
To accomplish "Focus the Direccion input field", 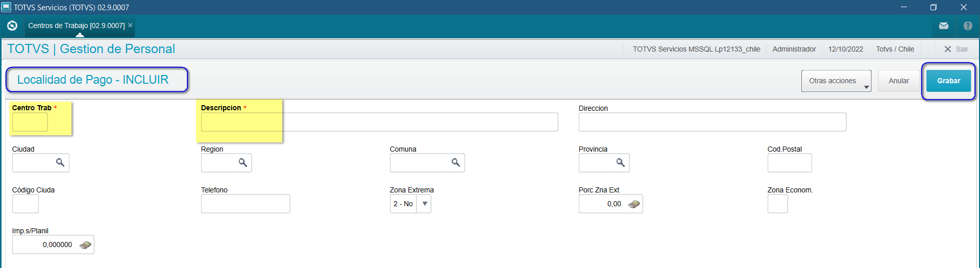I will [x=713, y=122].
